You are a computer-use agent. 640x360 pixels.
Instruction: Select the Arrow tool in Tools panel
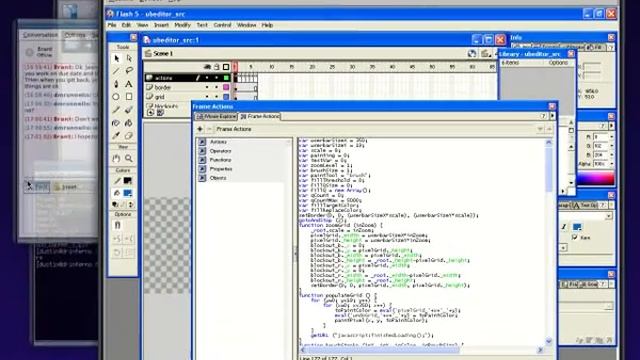coord(116,59)
